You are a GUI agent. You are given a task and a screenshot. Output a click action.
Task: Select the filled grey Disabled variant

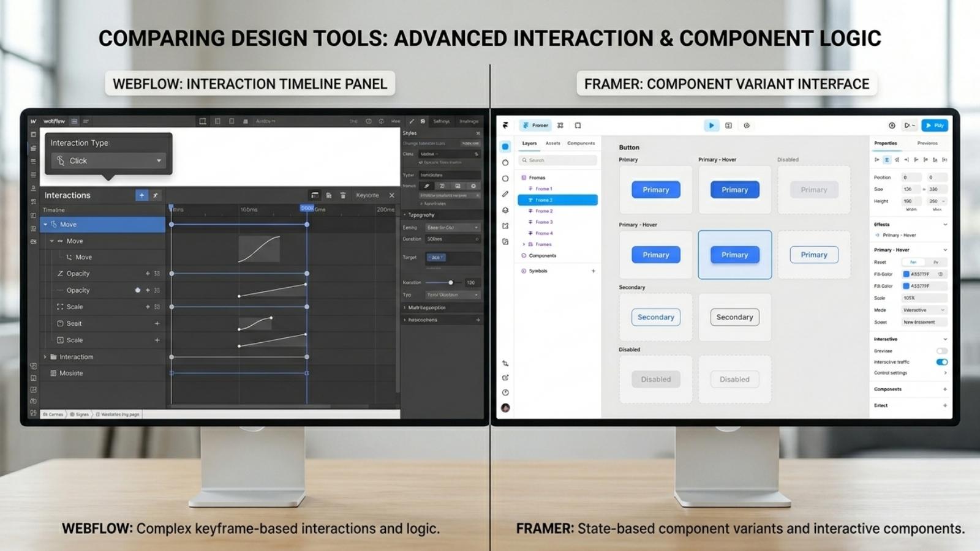tap(655, 380)
